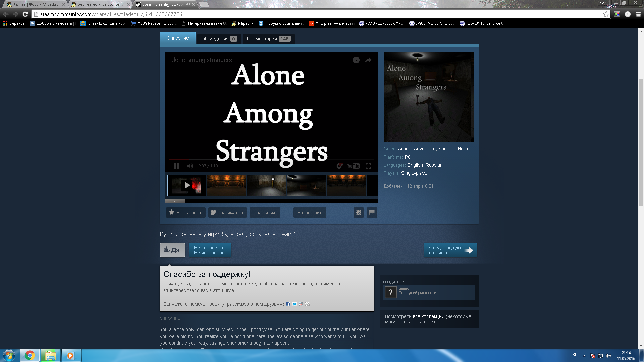Open the video on YouTube via logo
Viewport: 644px width, 362px height.
[354, 166]
